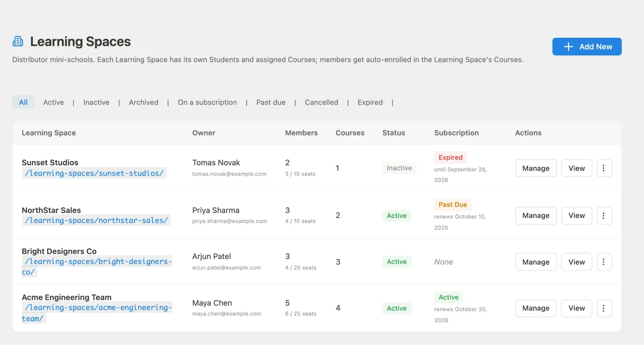Click the Inactive status badge

(399, 168)
